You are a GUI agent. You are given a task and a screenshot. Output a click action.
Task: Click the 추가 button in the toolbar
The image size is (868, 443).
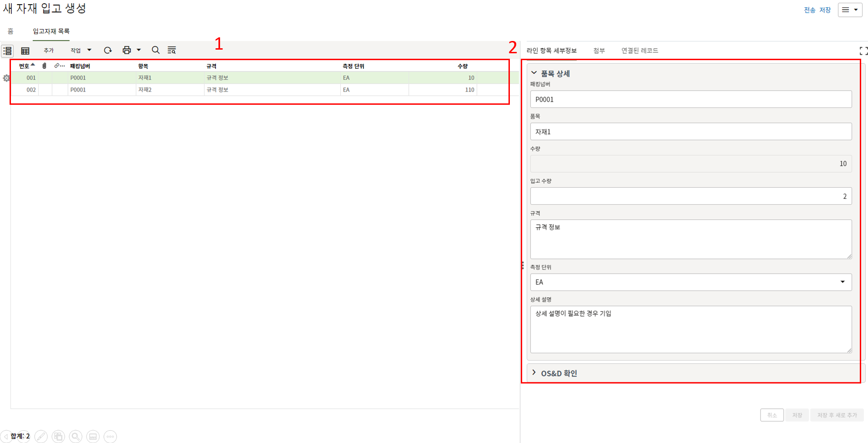click(x=49, y=50)
